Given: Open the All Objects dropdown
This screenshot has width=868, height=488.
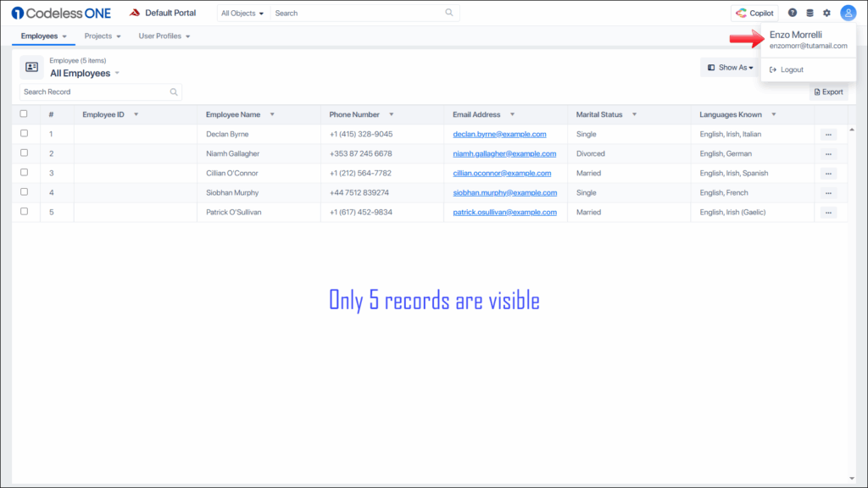Looking at the screenshot, I should 242,13.
